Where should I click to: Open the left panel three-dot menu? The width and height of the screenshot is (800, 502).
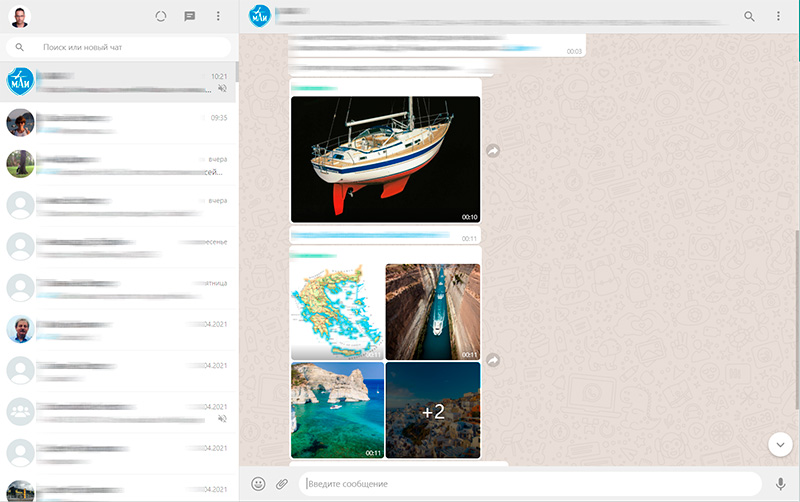click(218, 16)
